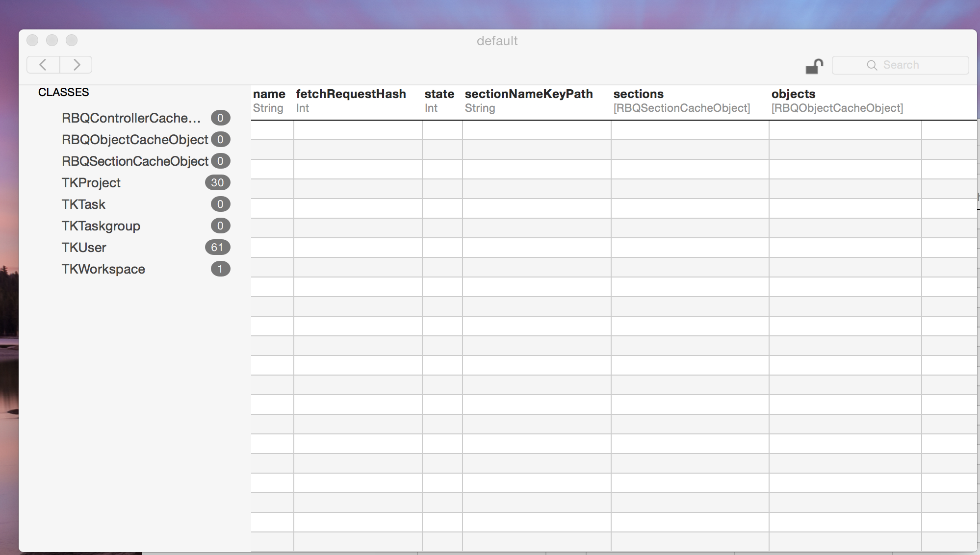Focus the Search input field
Screen dimensions: 980x555
tap(912, 65)
